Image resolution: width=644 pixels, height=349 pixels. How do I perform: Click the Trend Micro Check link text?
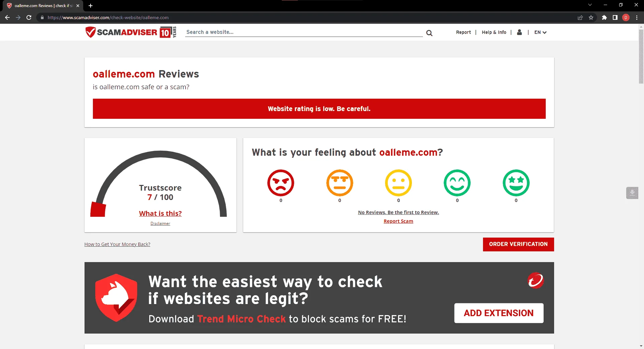(x=241, y=319)
